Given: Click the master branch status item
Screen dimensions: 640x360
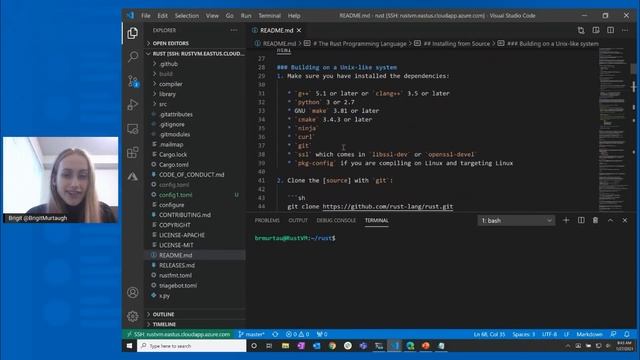Looking at the screenshot, I should [251, 334].
